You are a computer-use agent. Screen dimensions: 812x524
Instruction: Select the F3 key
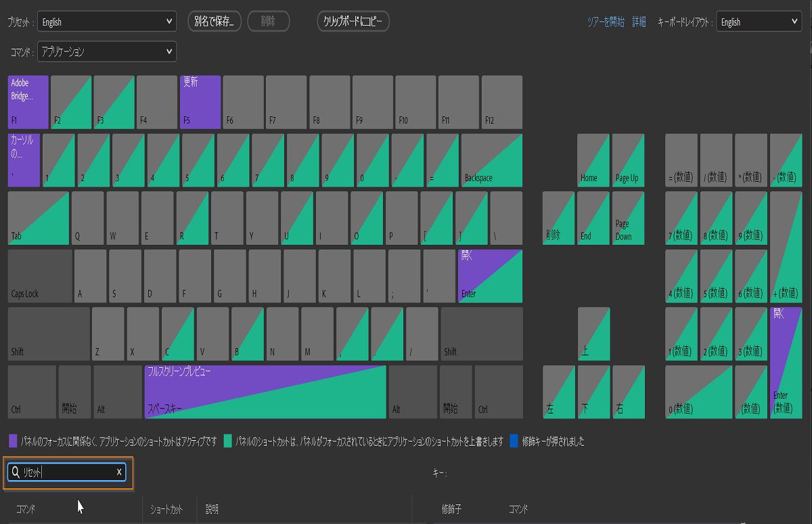point(114,102)
